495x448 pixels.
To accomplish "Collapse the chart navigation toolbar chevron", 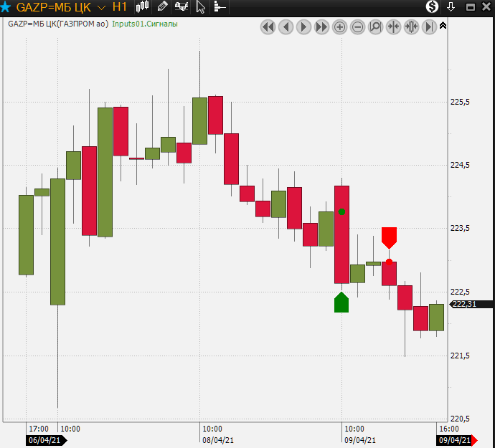I will tap(443, 26).
